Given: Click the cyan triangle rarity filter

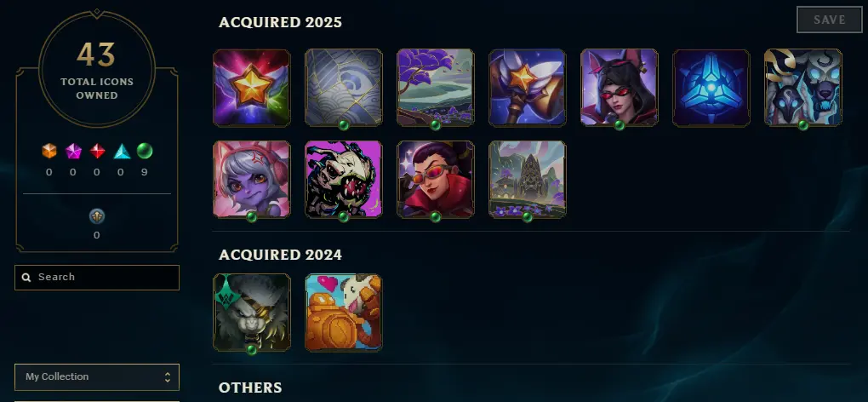Looking at the screenshot, I should pos(122,151).
